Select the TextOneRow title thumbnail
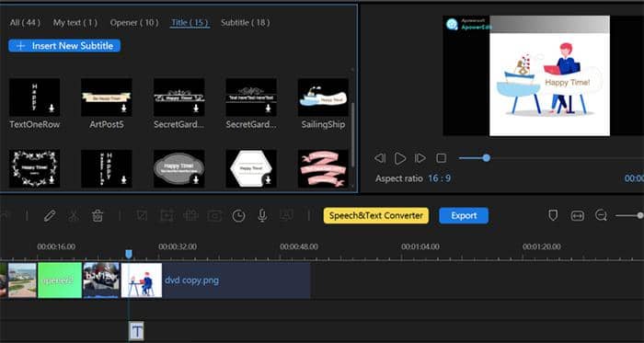Image resolution: width=644 pixels, height=343 pixels. (35, 97)
